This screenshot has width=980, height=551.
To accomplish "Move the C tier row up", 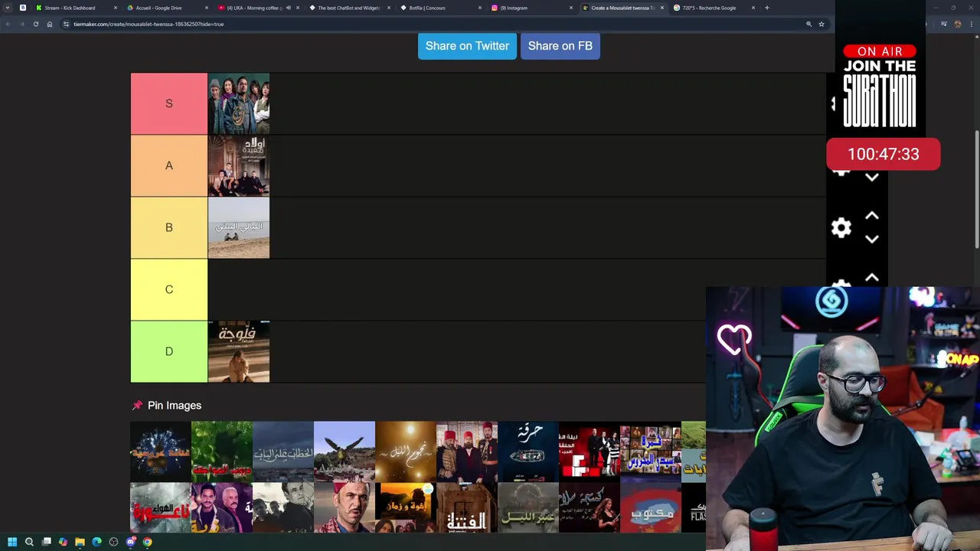I will (x=871, y=279).
